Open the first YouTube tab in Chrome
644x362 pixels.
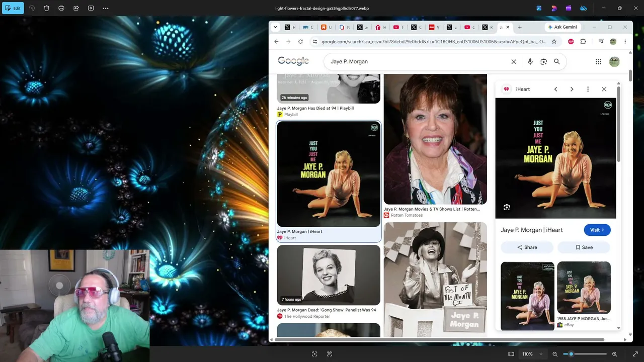pyautogui.click(x=398, y=27)
